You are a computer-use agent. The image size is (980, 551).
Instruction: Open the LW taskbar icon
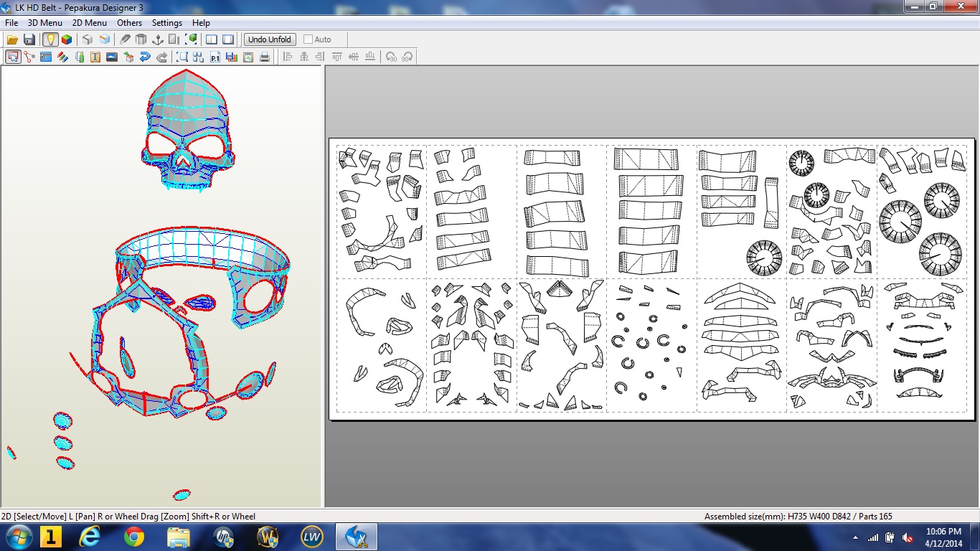click(x=311, y=537)
